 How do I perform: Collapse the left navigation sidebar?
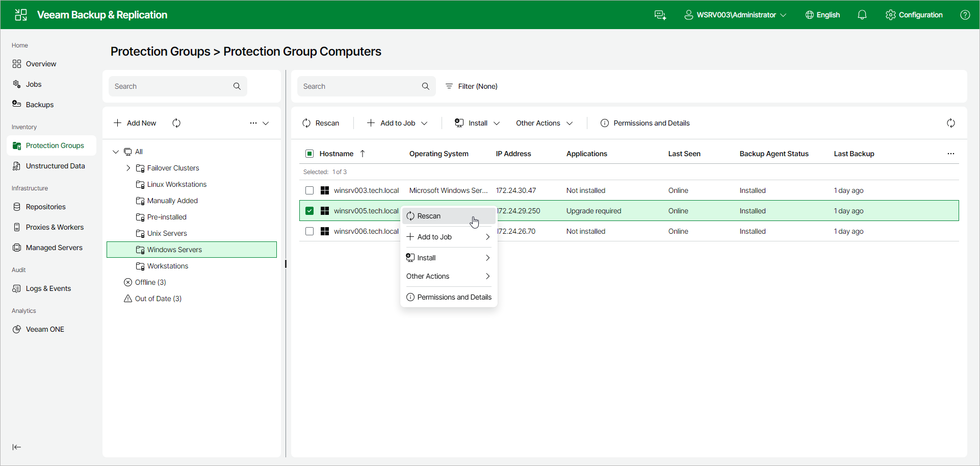(17, 447)
